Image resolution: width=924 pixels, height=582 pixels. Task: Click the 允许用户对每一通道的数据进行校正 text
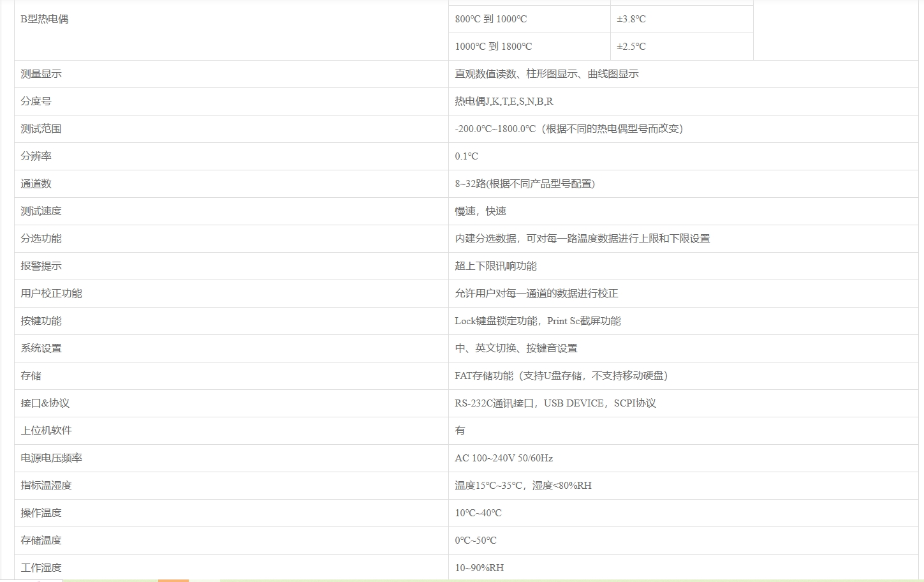pos(536,294)
